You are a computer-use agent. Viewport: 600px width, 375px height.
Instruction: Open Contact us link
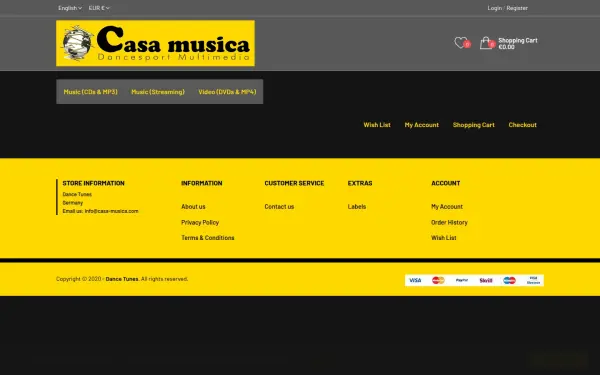pos(279,207)
